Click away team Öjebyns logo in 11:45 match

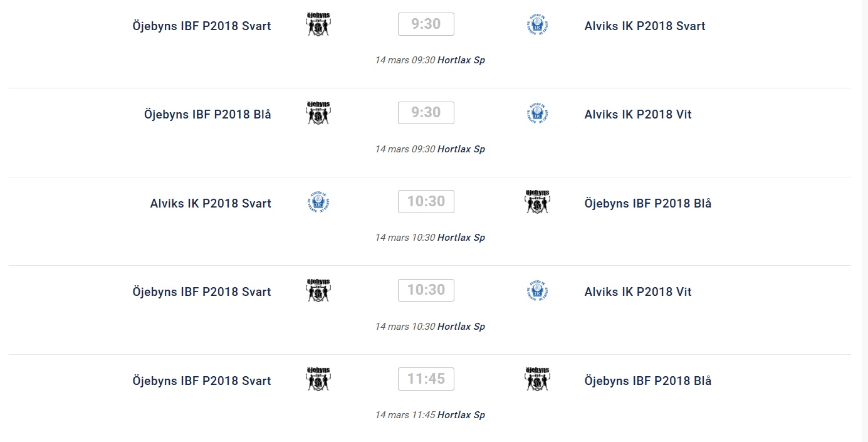click(537, 380)
